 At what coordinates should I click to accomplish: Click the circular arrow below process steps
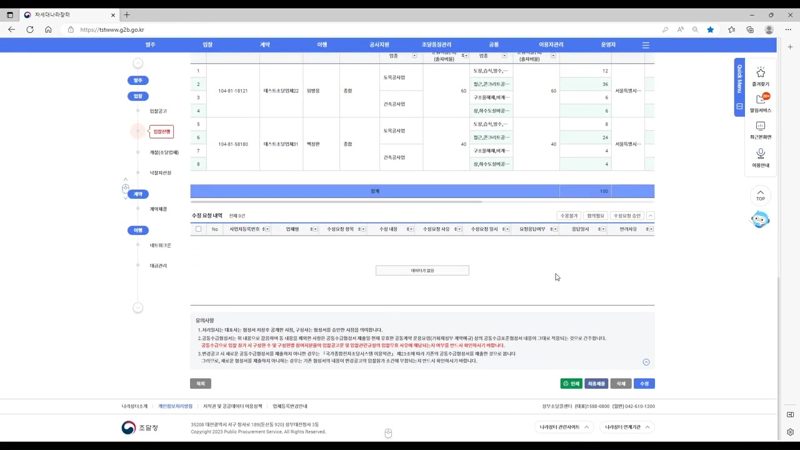pyautogui.click(x=138, y=308)
